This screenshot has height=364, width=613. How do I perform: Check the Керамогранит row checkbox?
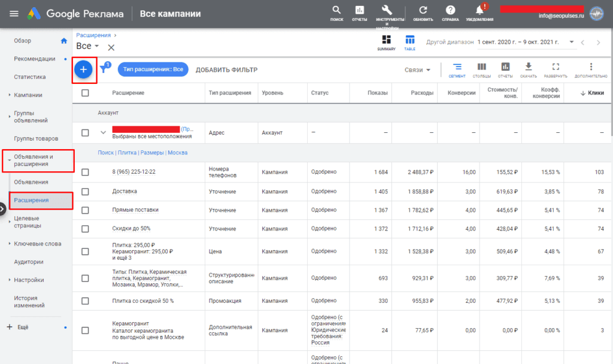(x=85, y=330)
